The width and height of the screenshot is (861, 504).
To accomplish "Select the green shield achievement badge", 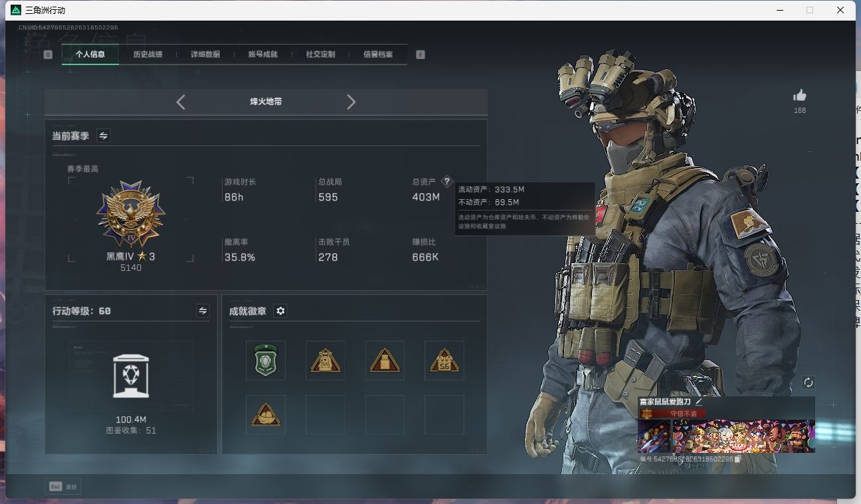I will click(x=266, y=361).
